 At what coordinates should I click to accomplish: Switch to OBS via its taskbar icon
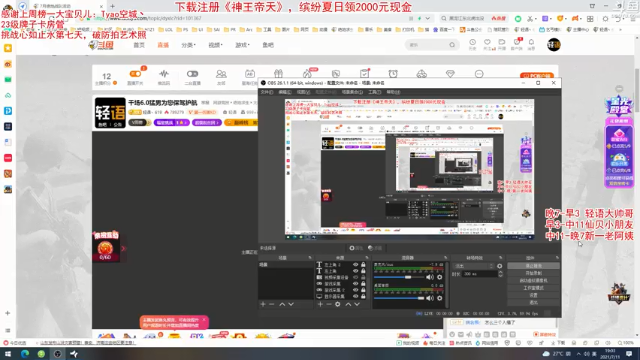[58, 353]
